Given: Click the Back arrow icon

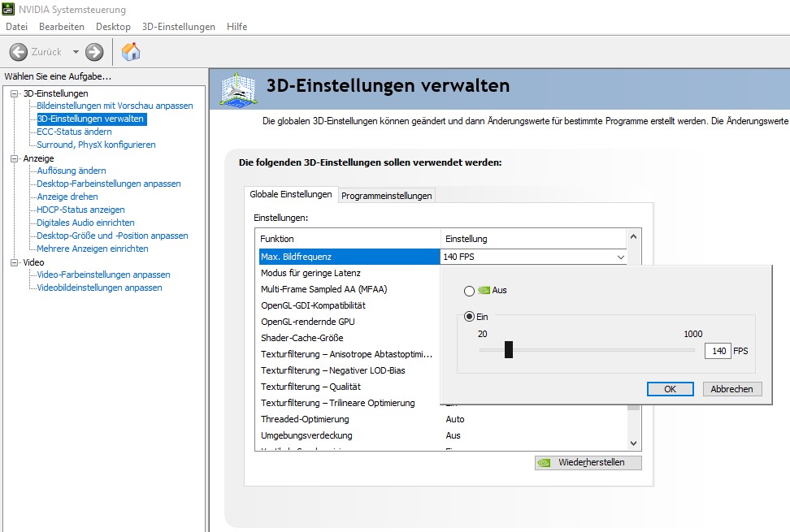Looking at the screenshot, I should pos(19,52).
